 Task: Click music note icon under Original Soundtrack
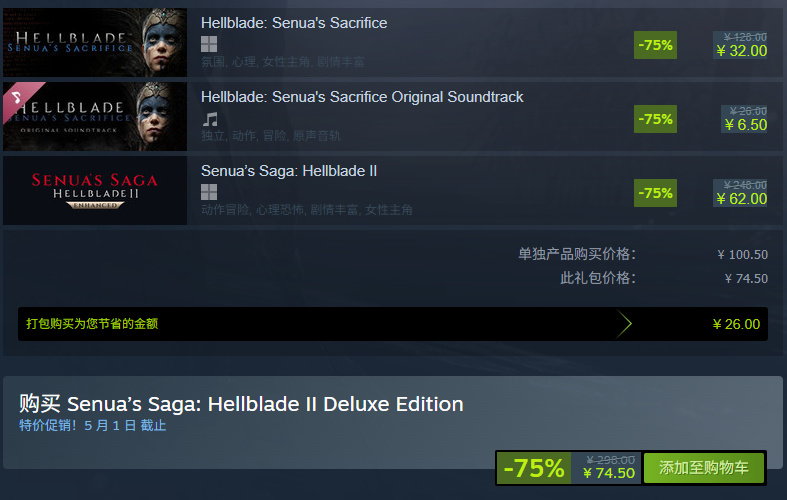pyautogui.click(x=210, y=118)
